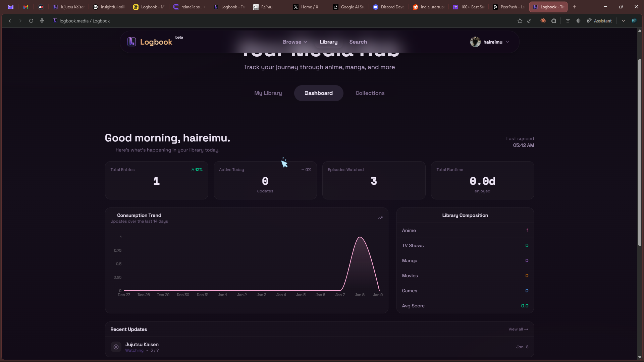
Task: Open the Jujutsu Kaisen recent update entry
Action: 142,344
